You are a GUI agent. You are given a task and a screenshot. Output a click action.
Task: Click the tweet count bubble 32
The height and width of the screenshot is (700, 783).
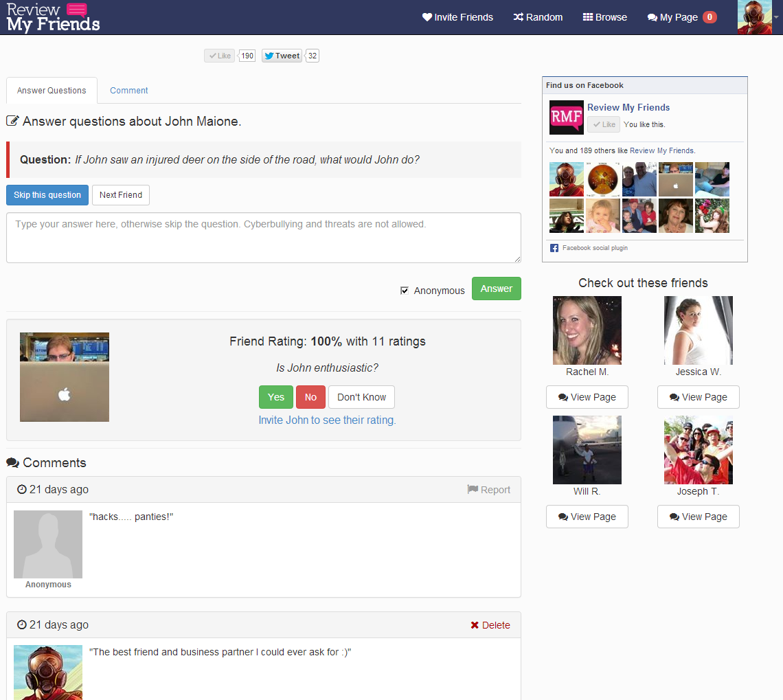312,56
